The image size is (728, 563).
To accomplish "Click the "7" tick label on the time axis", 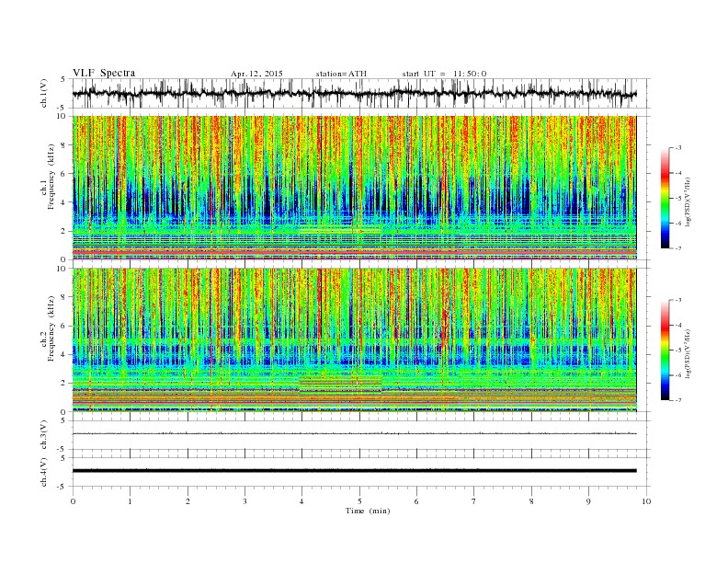I will [474, 501].
